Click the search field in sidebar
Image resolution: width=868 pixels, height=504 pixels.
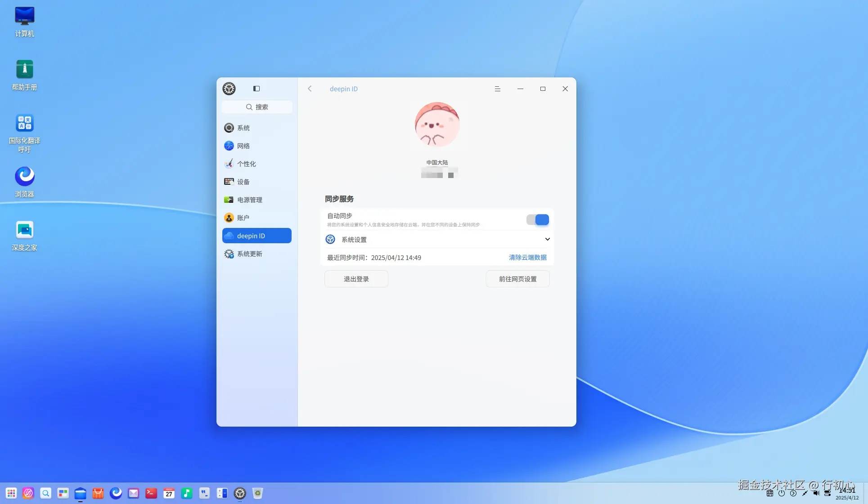tap(256, 107)
